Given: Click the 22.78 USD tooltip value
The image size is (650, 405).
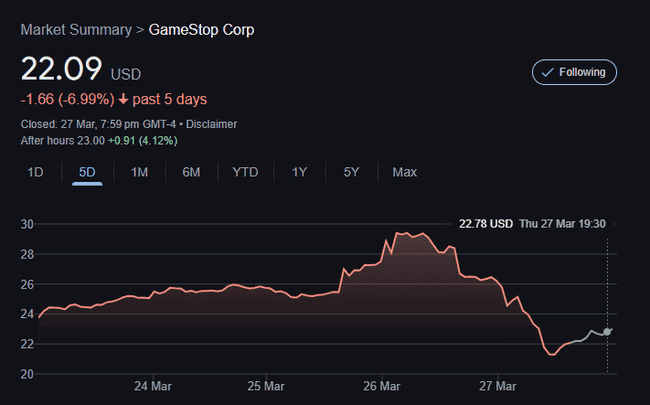Looking at the screenshot, I should (485, 223).
